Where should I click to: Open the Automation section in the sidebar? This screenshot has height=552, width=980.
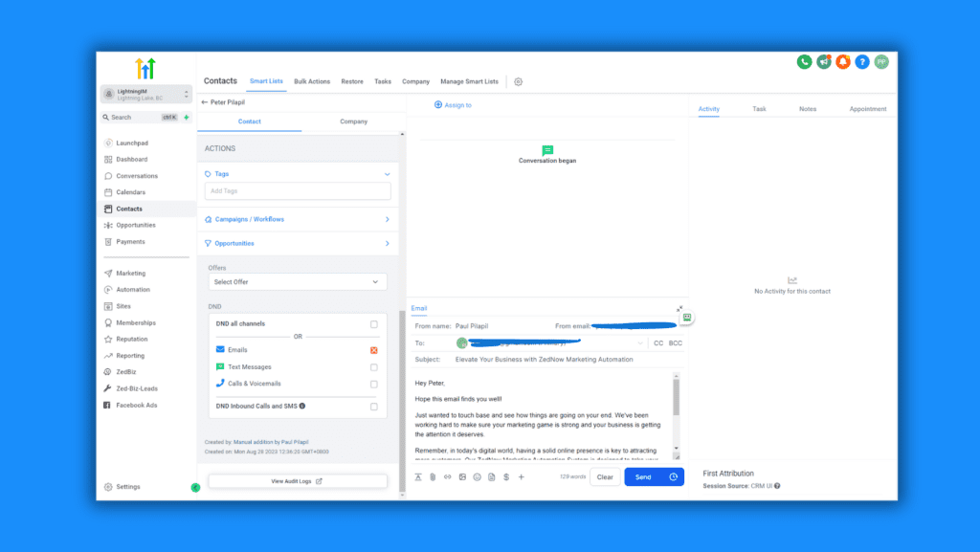pos(134,289)
